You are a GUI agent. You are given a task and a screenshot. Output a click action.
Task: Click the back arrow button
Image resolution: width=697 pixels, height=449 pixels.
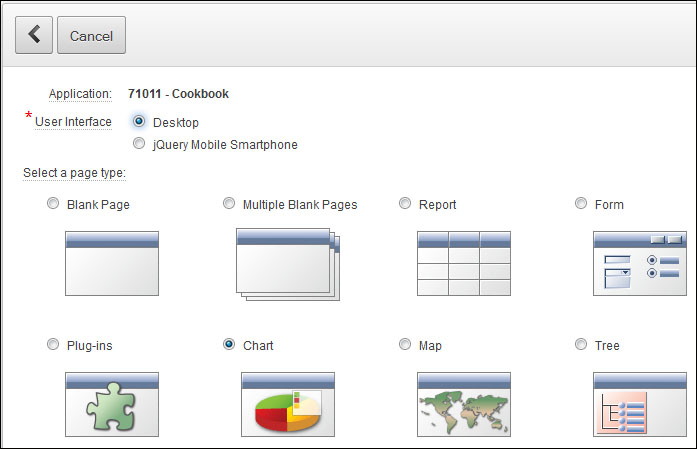pos(34,35)
